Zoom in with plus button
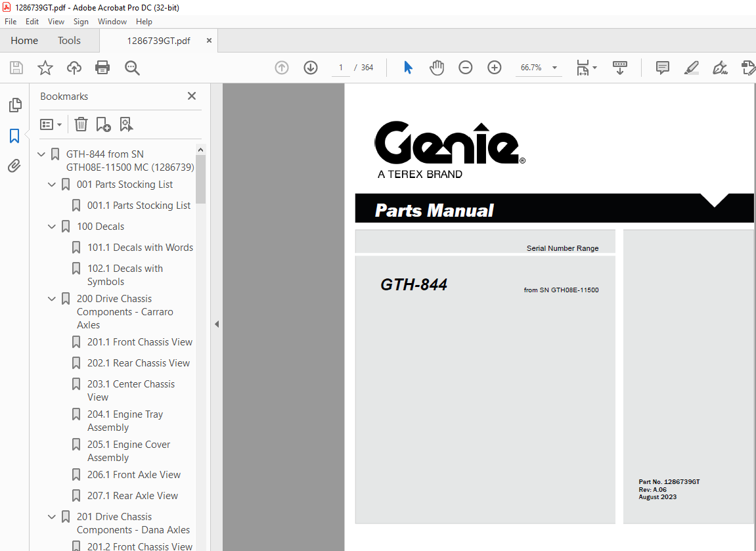The image size is (756, 551). [494, 68]
